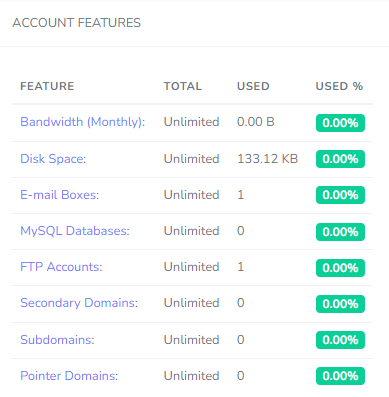The height and width of the screenshot is (397, 389).
Task: Click the 0.00% badge in Subdomains row
Action: coord(340,340)
